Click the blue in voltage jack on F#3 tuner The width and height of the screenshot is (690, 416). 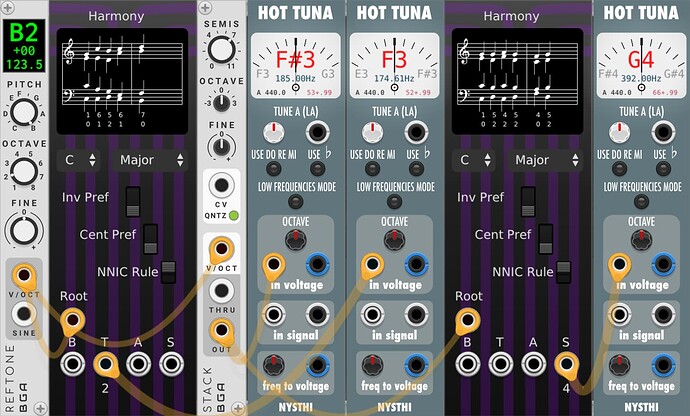click(x=317, y=264)
